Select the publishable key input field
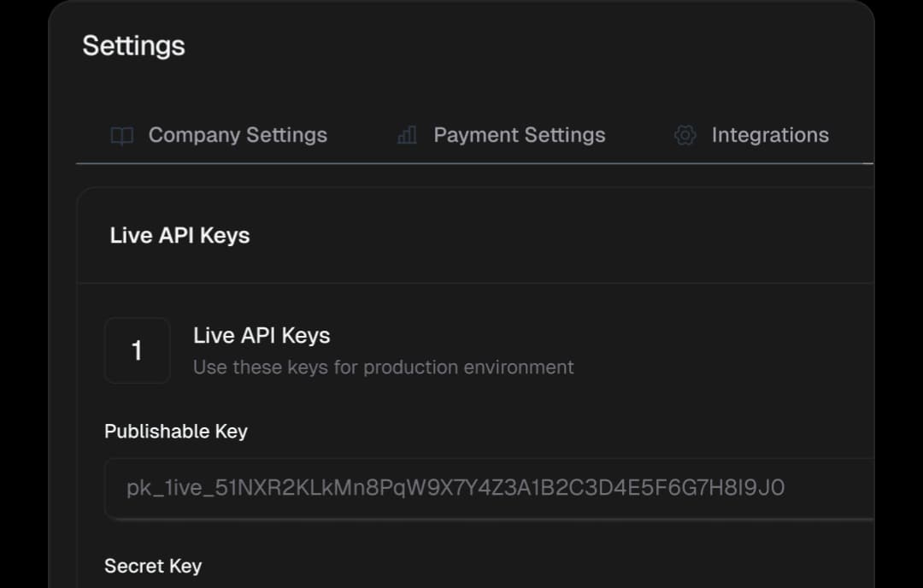923x588 pixels. tap(487, 488)
